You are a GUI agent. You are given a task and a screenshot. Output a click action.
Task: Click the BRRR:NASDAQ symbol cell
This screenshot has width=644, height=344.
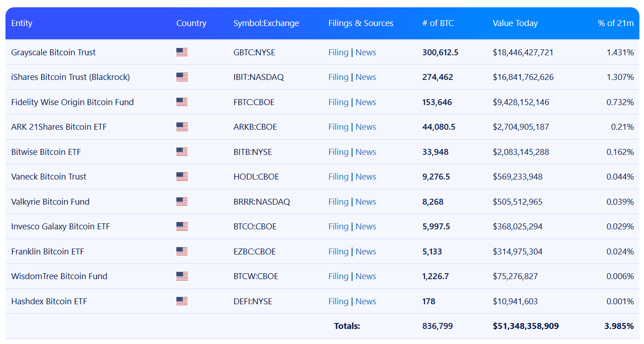tap(261, 202)
